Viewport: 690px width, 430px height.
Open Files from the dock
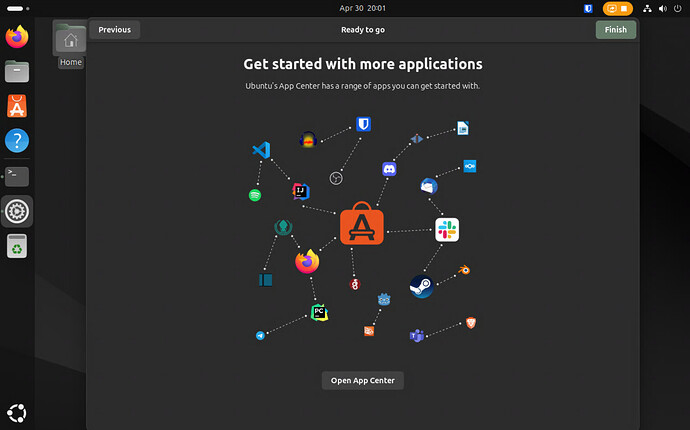click(17, 71)
